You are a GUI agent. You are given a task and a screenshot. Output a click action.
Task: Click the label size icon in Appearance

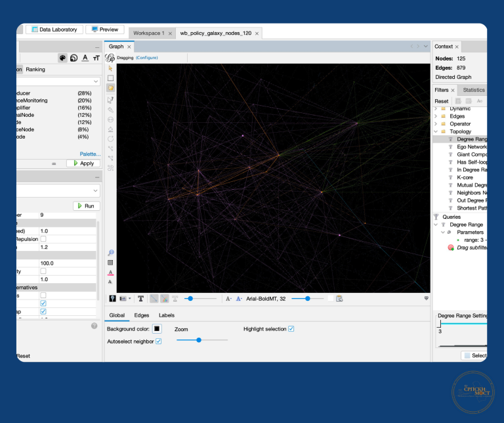96,58
